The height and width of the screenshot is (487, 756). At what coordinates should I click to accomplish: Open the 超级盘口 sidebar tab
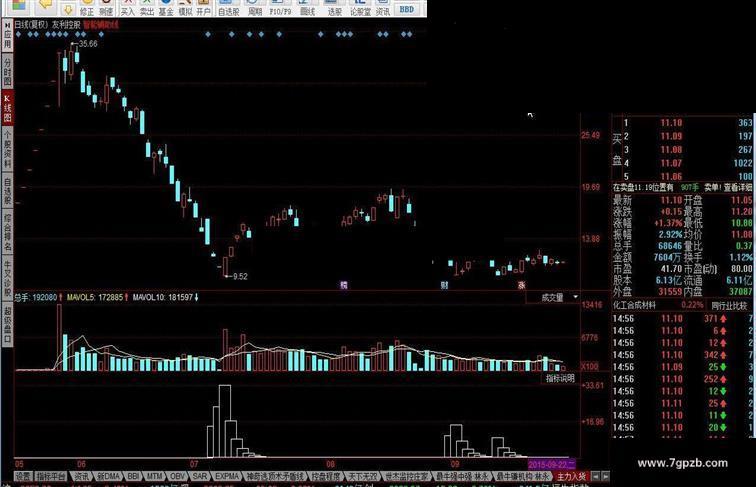[x=7, y=325]
